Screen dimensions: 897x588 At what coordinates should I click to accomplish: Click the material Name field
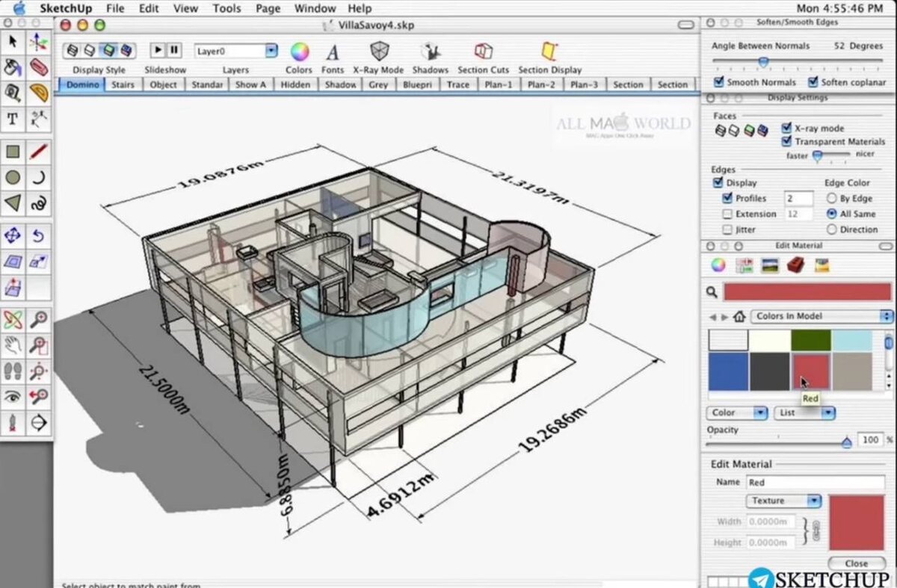(x=815, y=482)
